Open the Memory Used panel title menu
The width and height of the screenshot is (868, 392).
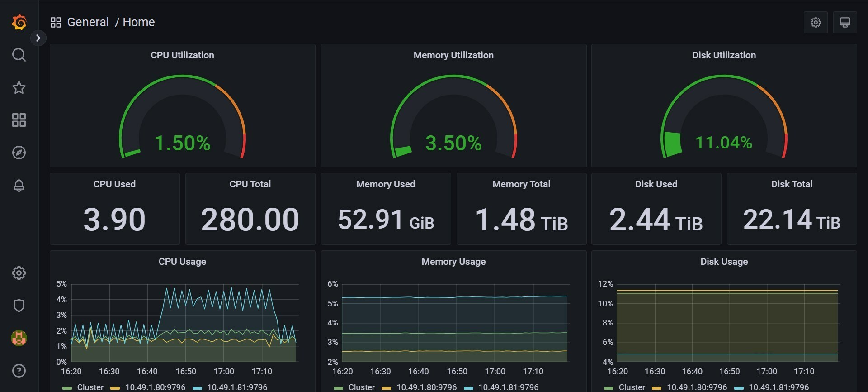click(386, 184)
